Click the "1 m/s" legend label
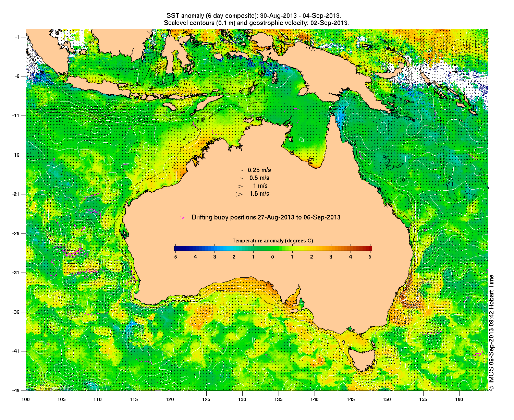514x420 pixels. pyautogui.click(x=260, y=186)
